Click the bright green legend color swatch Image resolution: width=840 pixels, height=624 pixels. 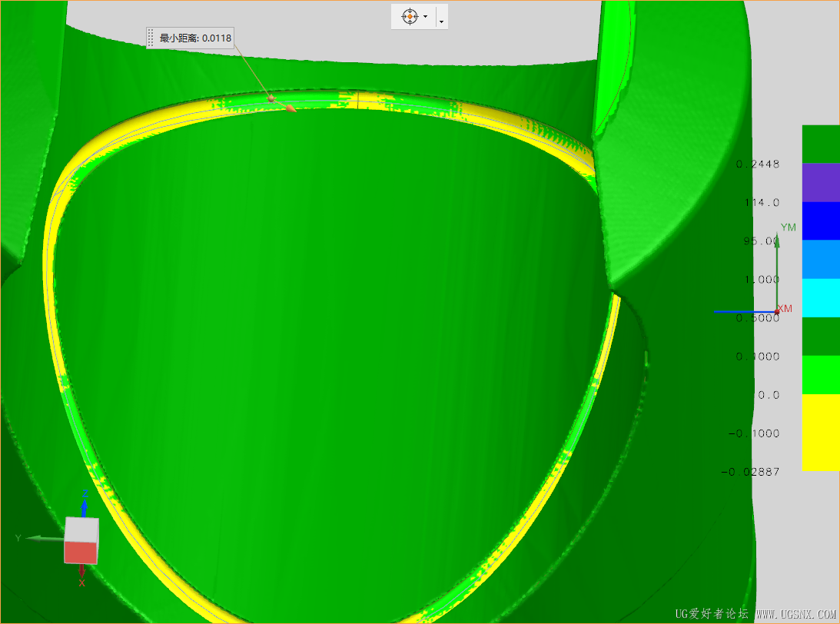(x=821, y=375)
